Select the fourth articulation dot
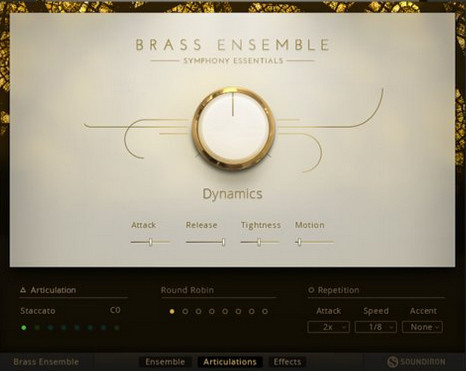The width and height of the screenshot is (466, 371). [64, 328]
